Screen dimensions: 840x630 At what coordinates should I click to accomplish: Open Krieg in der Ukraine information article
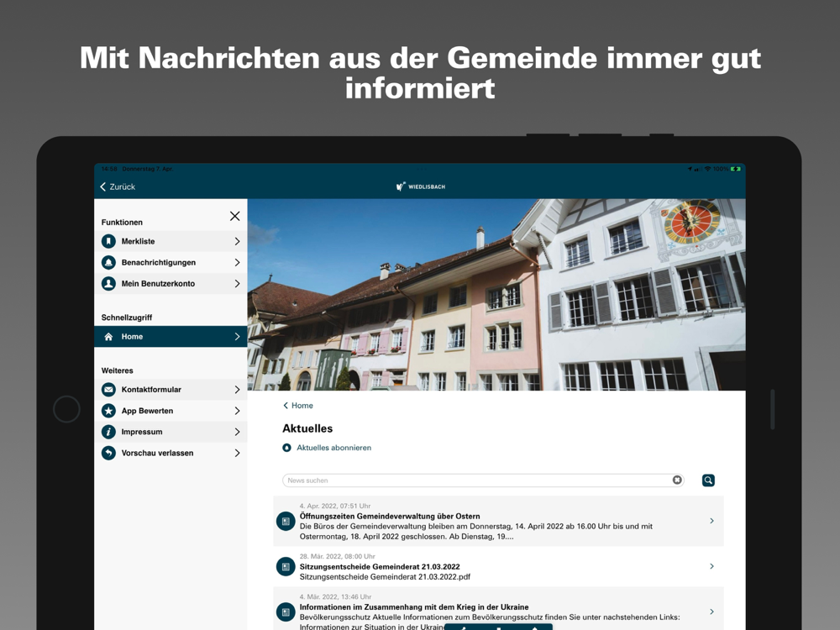click(x=498, y=608)
